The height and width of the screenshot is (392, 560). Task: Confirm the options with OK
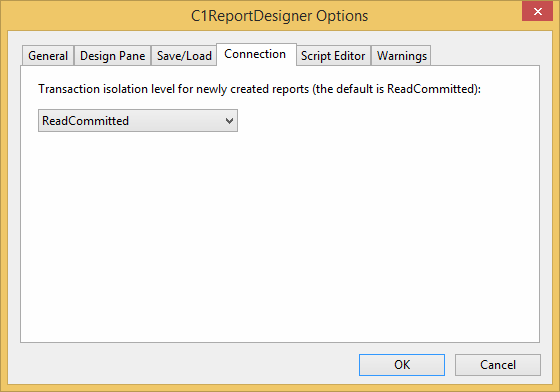(402, 365)
